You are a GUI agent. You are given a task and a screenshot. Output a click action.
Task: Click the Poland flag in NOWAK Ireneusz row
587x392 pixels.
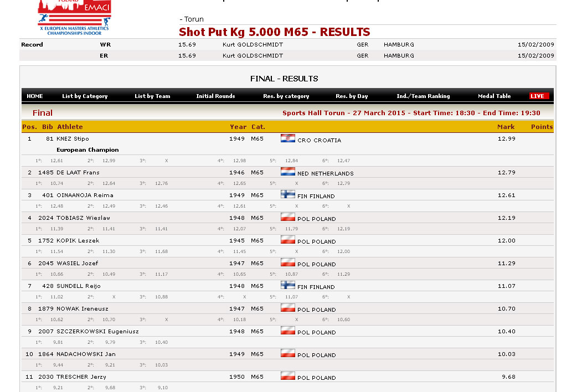[287, 308]
